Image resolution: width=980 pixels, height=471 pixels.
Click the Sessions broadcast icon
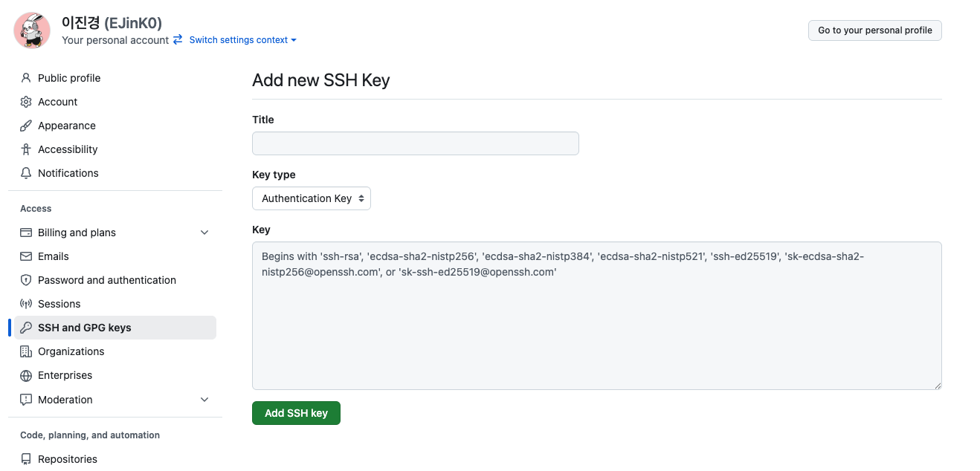coord(26,304)
